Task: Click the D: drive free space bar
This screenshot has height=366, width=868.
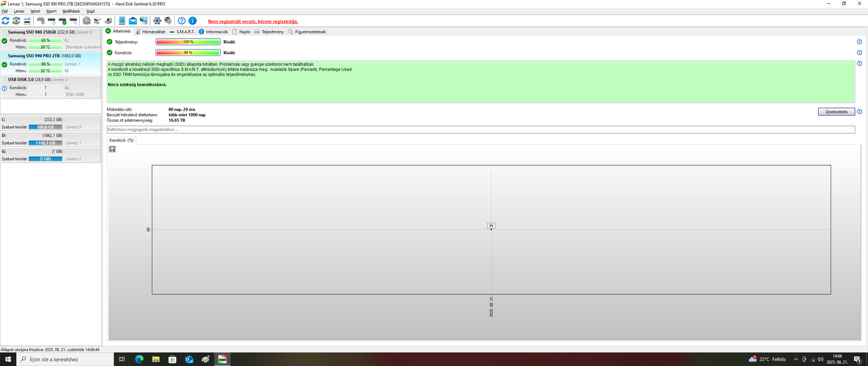Action: tap(45, 143)
